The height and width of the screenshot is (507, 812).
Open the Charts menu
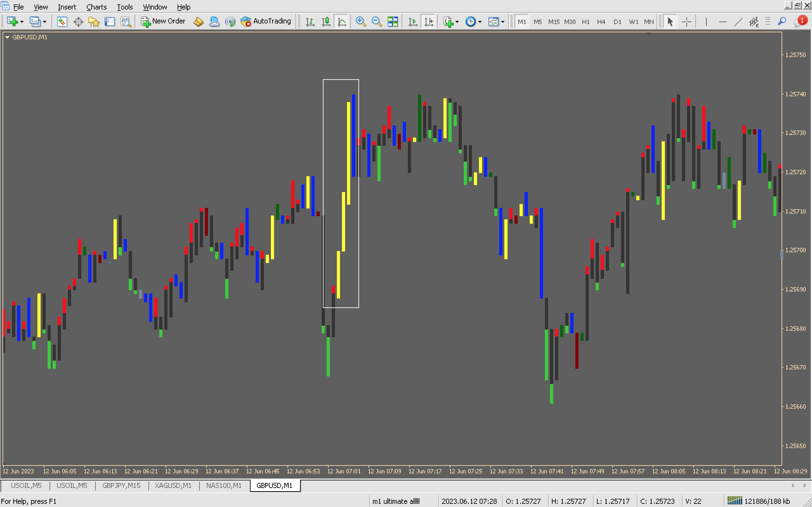tap(96, 7)
